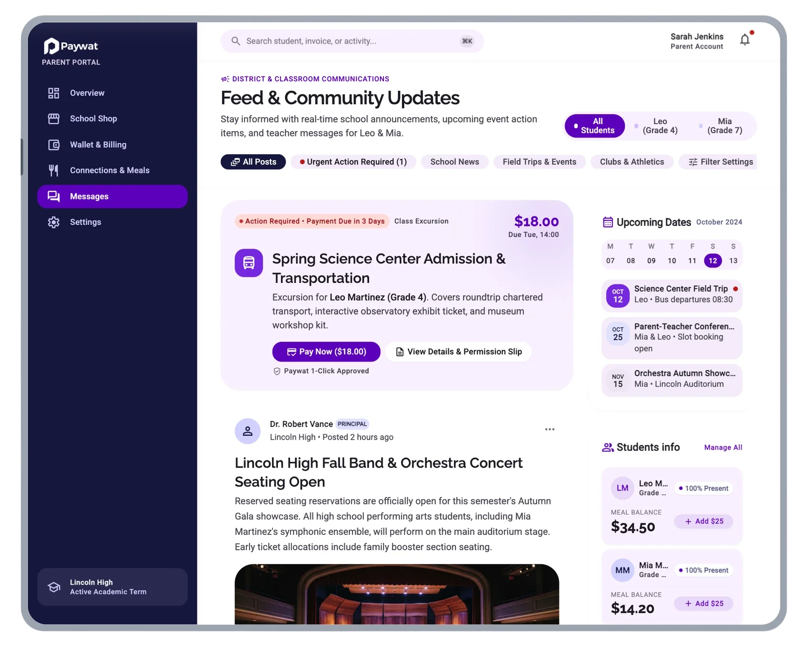This screenshot has width=812, height=645.
Task: Open Parent-Teacher Conference event on Oct 25
Action: coord(672,338)
